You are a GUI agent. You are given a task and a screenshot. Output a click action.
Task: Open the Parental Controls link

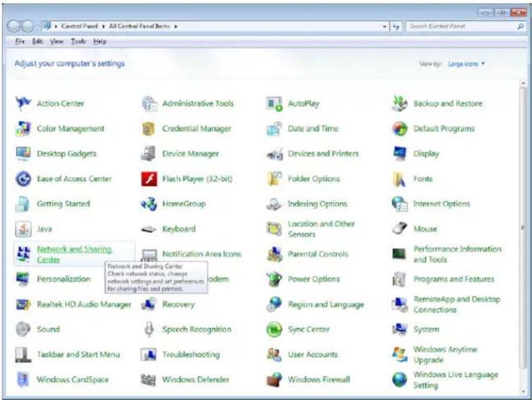(318, 254)
